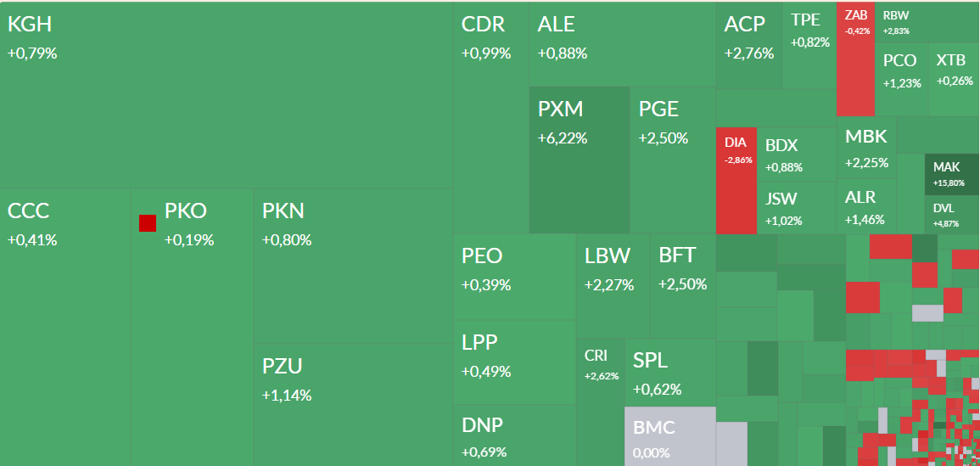Image resolution: width=980 pixels, height=466 pixels.
Task: Open the CCC +0,41% tile
Action: [x=65, y=327]
